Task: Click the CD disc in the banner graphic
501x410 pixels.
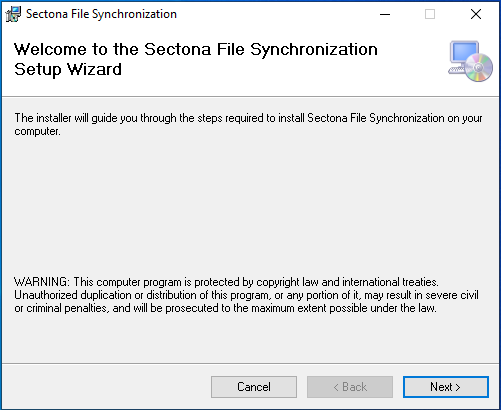Action: 479,68
